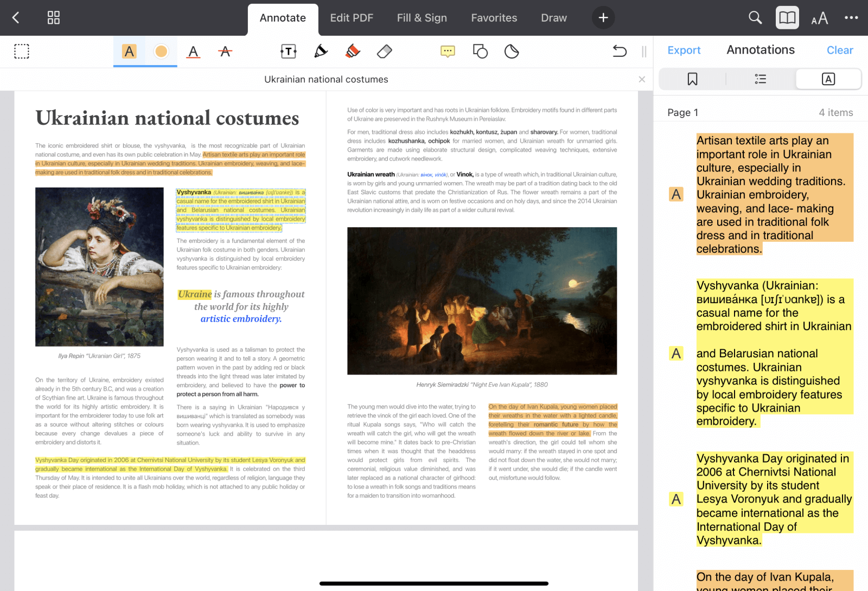Open the Vyshyvanka casual name annotation
The height and width of the screenshot is (591, 868).
pos(775,353)
